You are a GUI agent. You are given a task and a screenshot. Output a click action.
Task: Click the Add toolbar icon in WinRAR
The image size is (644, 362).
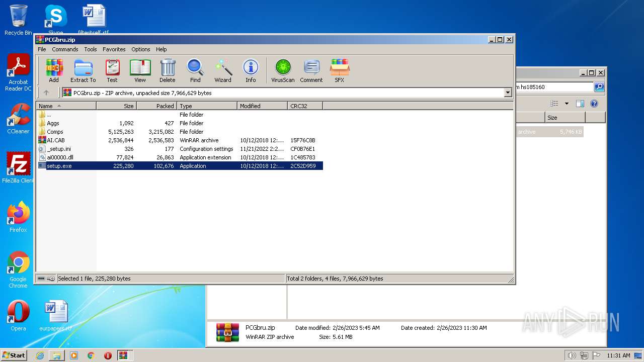[x=54, y=71]
